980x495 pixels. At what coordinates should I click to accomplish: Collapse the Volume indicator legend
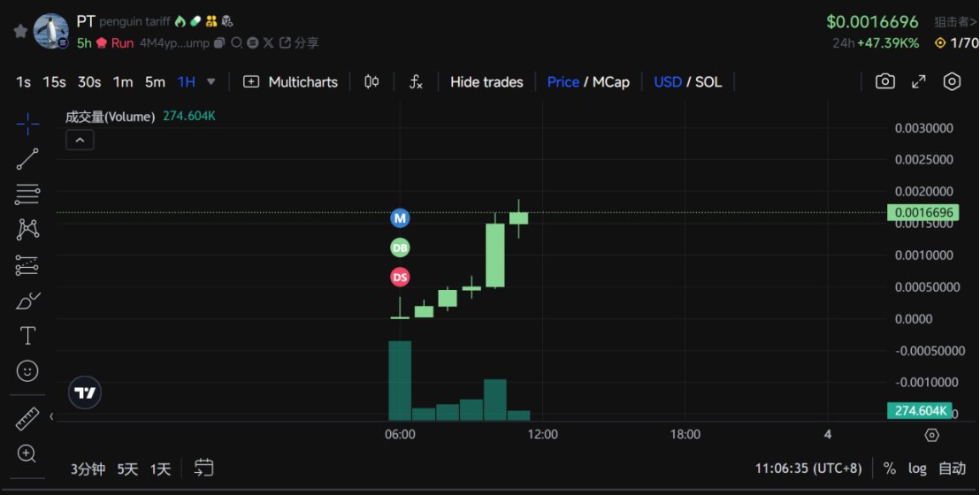(x=79, y=140)
